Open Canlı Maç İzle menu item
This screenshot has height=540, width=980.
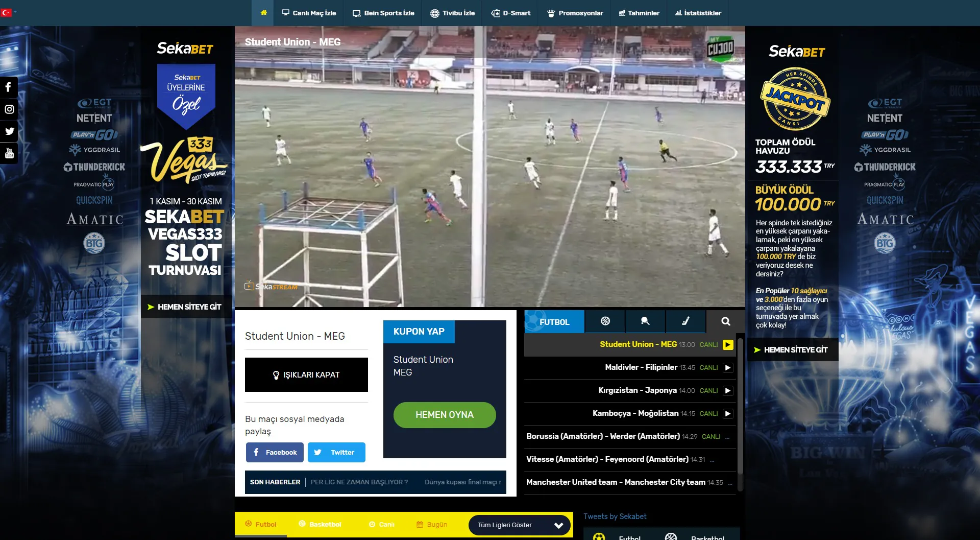coord(309,13)
